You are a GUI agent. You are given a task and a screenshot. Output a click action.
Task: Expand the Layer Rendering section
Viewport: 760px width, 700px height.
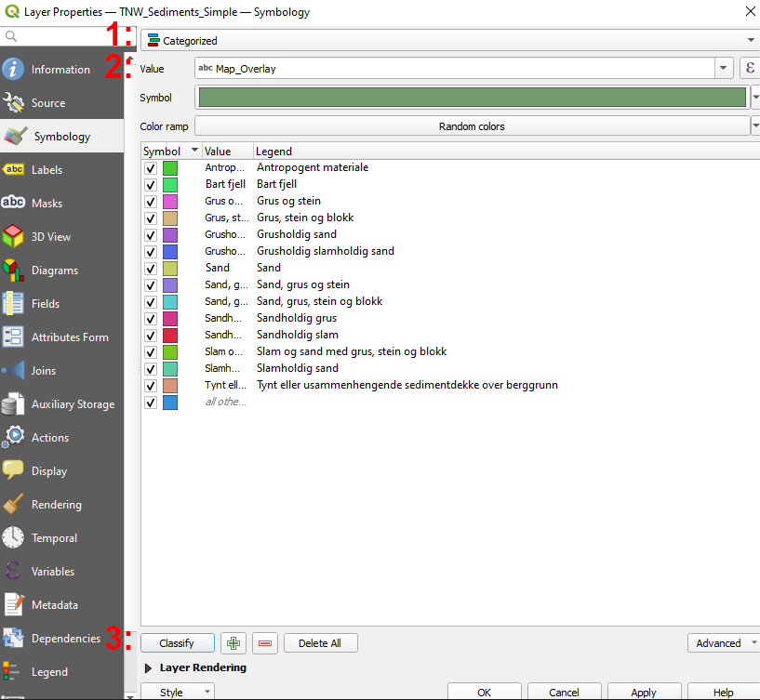coord(148,668)
